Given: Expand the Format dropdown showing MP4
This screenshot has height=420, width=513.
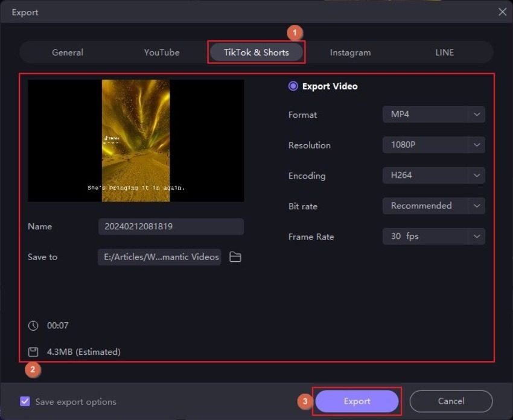Looking at the screenshot, I should coord(433,114).
